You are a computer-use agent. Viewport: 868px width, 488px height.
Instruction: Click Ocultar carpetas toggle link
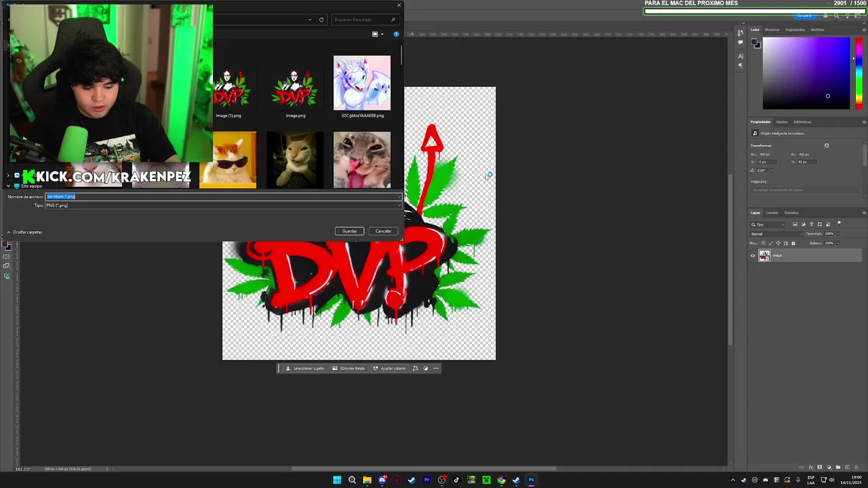(x=24, y=232)
